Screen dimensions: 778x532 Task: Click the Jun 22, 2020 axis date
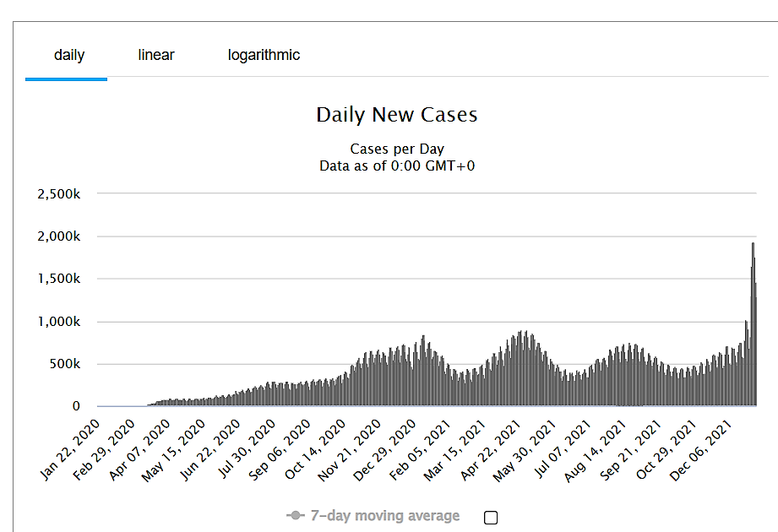[x=209, y=450]
